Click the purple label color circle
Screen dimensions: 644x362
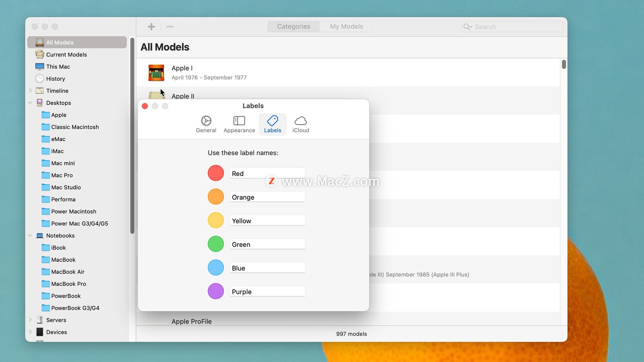pyautogui.click(x=216, y=291)
